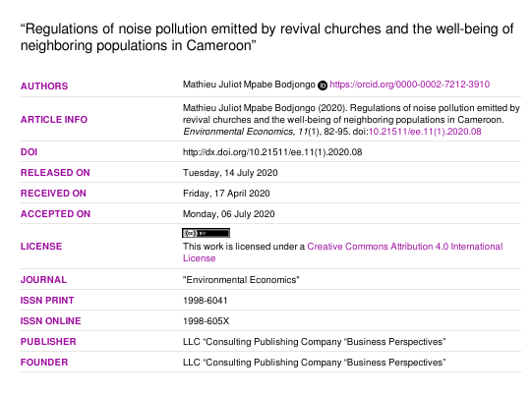Click the Environmental Economics journal name
Image resolution: width=532 pixels, height=395 pixels.
pyautogui.click(x=241, y=280)
